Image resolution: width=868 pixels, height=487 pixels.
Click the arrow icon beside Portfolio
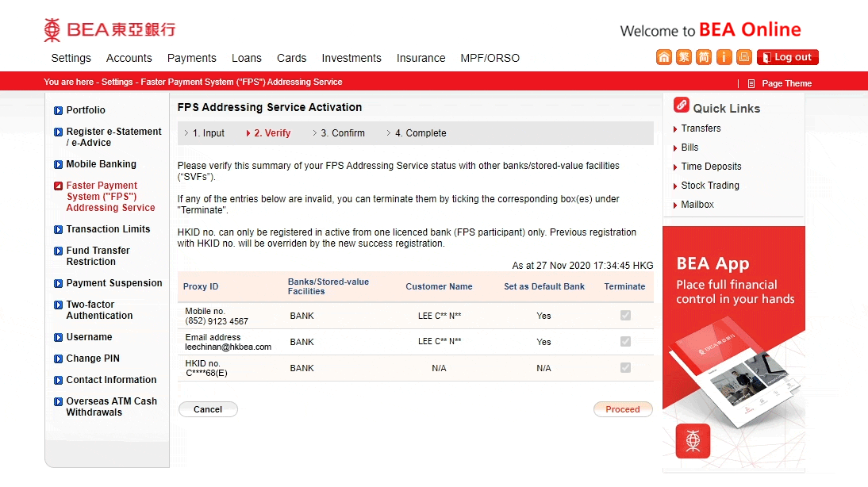point(58,110)
